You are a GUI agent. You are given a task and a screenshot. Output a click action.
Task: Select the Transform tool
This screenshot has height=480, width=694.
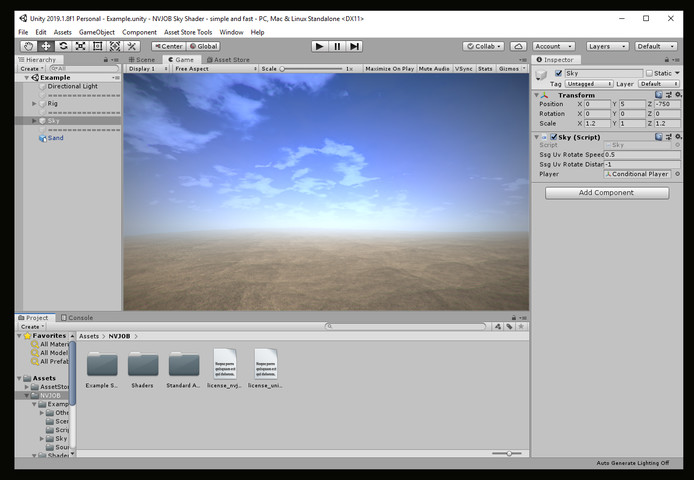pos(115,46)
